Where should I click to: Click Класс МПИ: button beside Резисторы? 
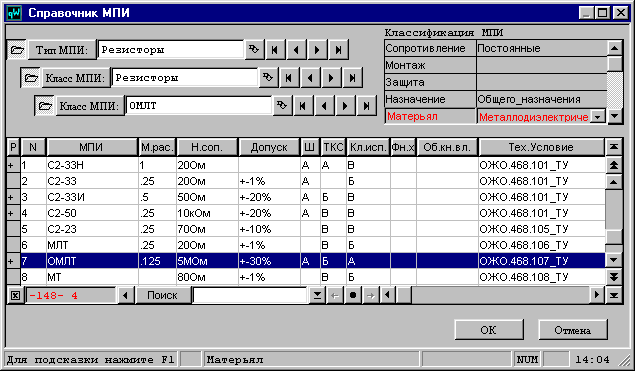point(76,78)
